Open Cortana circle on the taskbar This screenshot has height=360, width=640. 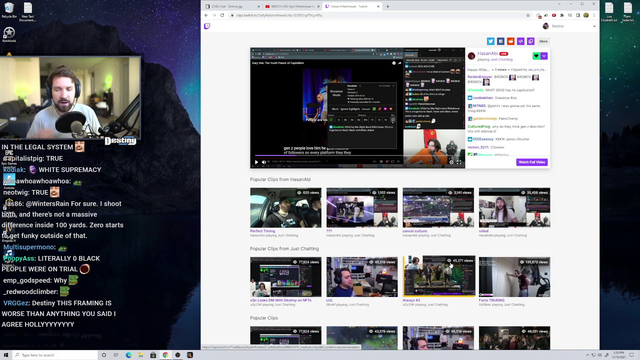[104, 355]
